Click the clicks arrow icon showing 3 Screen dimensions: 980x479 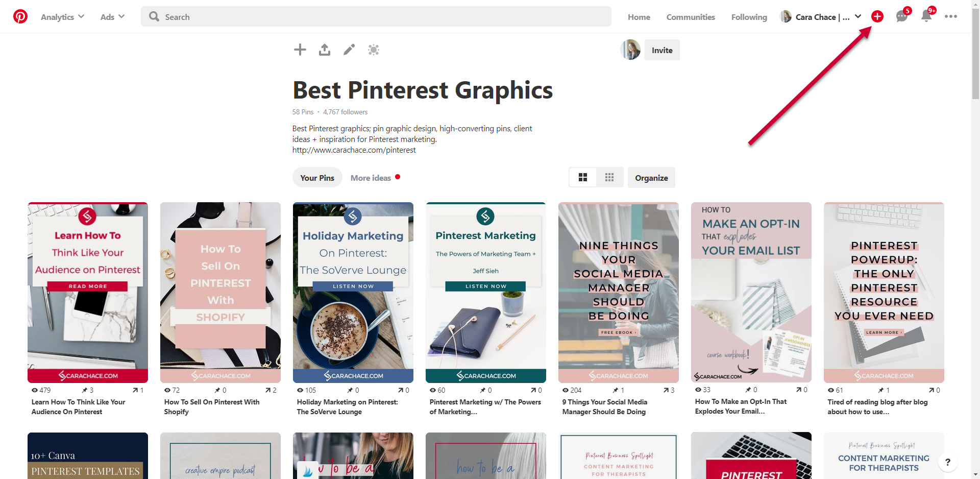(x=666, y=390)
